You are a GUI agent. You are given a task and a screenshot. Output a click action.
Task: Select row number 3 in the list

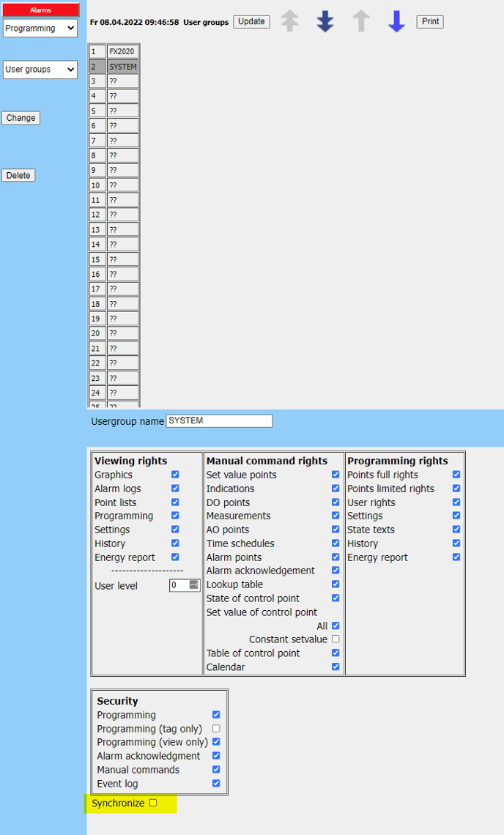click(114, 81)
